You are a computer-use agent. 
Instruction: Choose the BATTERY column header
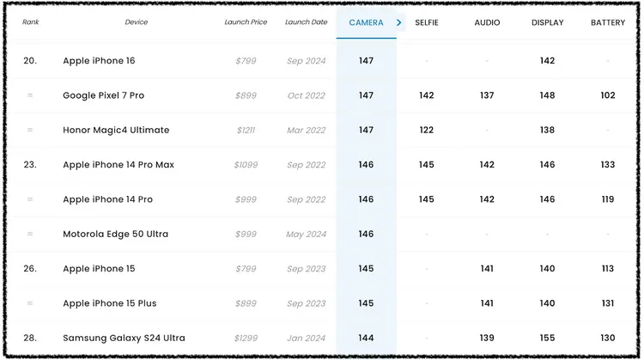tap(608, 23)
